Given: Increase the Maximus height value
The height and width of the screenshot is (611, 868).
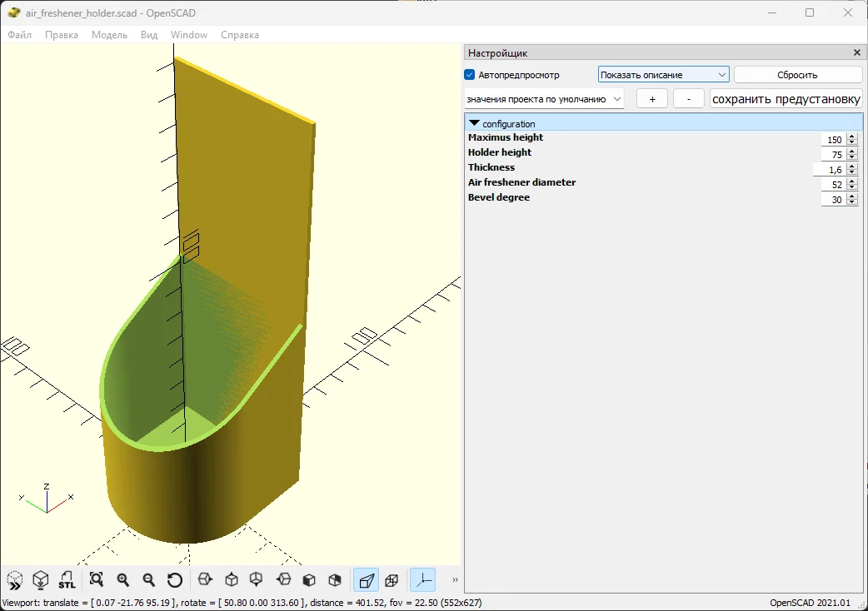Looking at the screenshot, I should pos(852,137).
